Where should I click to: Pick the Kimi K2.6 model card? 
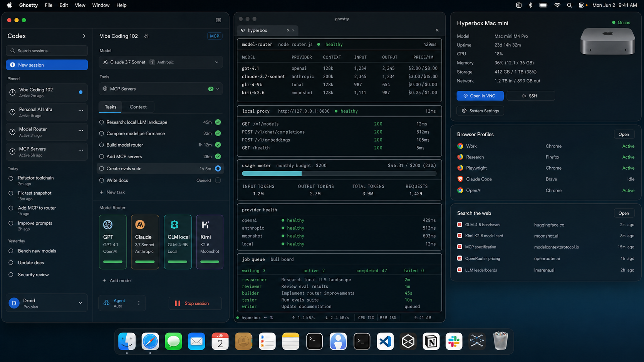(210, 242)
